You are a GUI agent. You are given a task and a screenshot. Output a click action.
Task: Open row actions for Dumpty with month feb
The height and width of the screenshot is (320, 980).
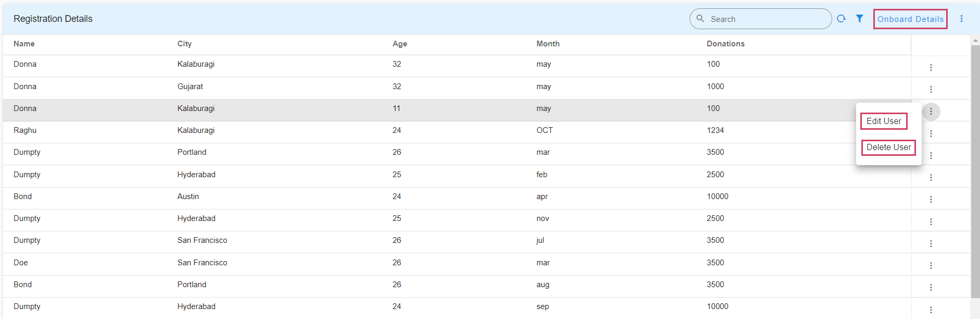pyautogui.click(x=931, y=177)
